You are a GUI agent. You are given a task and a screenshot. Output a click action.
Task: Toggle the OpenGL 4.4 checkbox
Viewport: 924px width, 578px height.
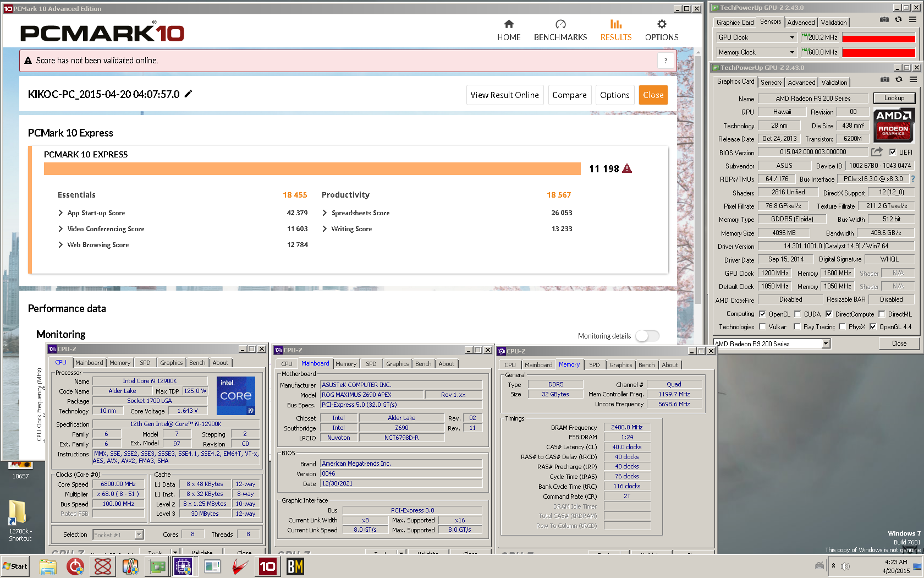(x=873, y=327)
